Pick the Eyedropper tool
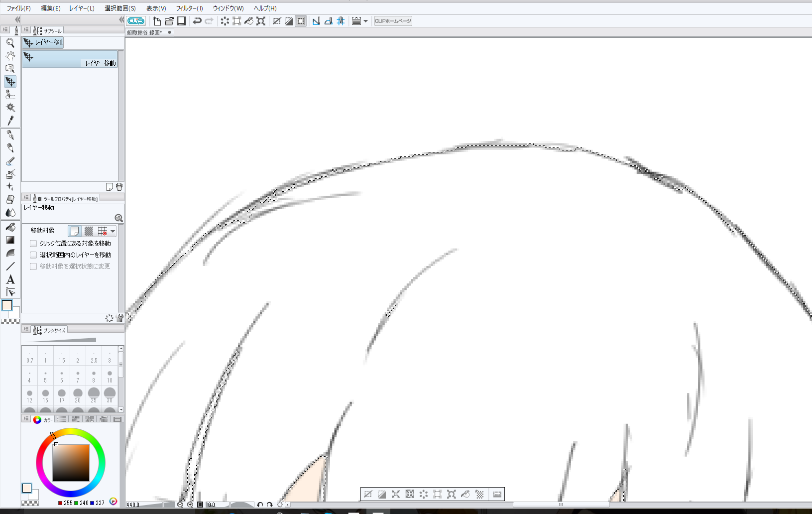The height and width of the screenshot is (514, 812). 10,121
